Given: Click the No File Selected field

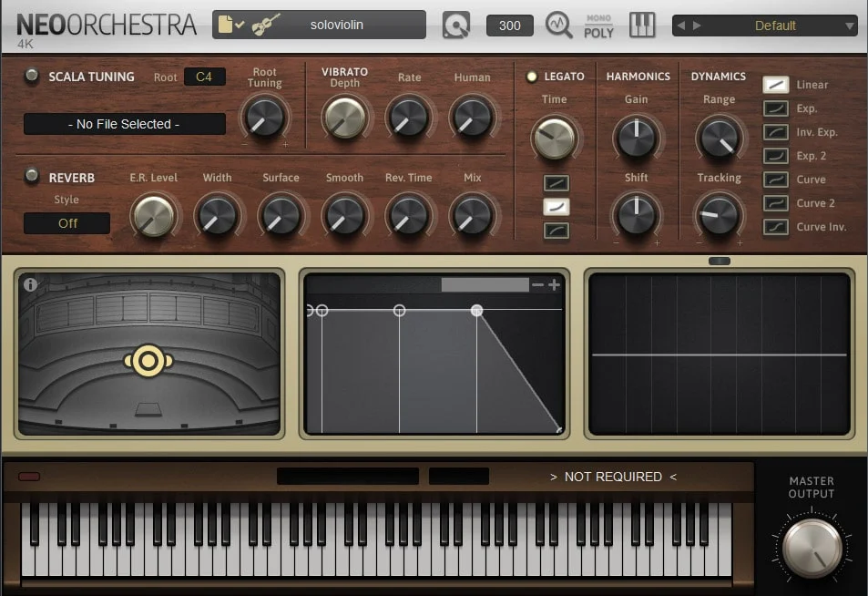Looking at the screenshot, I should [x=125, y=124].
